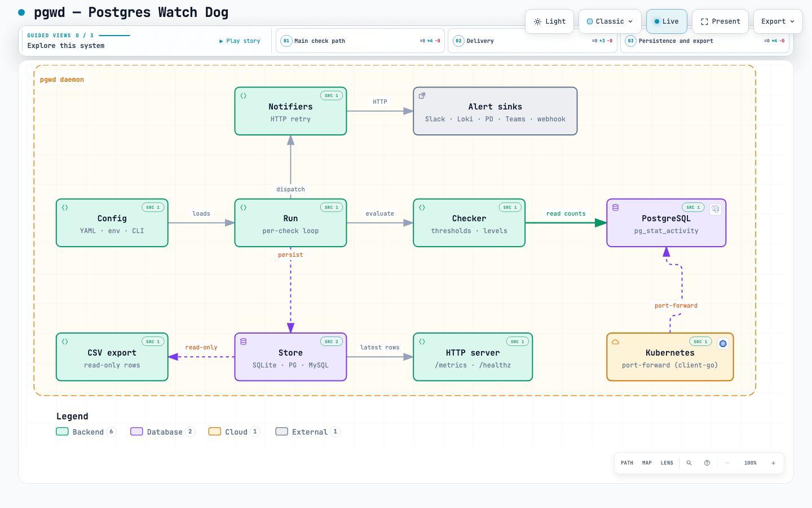Click the Kubernetes wheel logo icon

click(x=723, y=344)
